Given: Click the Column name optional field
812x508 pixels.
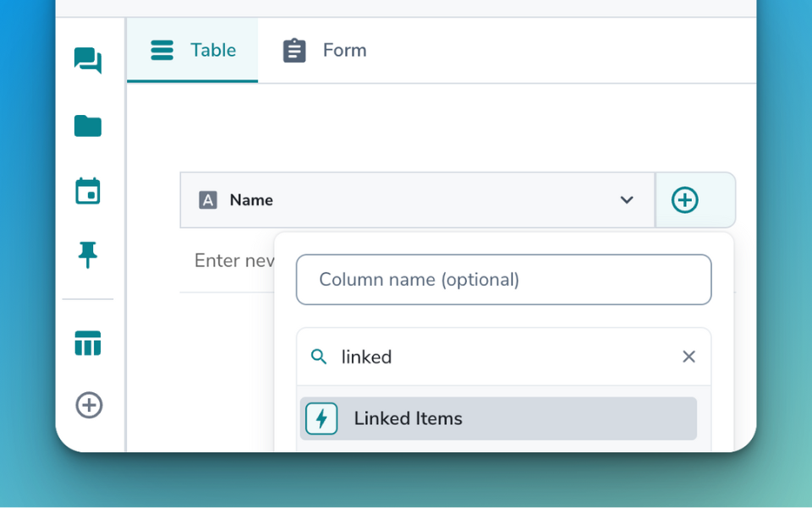Looking at the screenshot, I should coord(503,279).
